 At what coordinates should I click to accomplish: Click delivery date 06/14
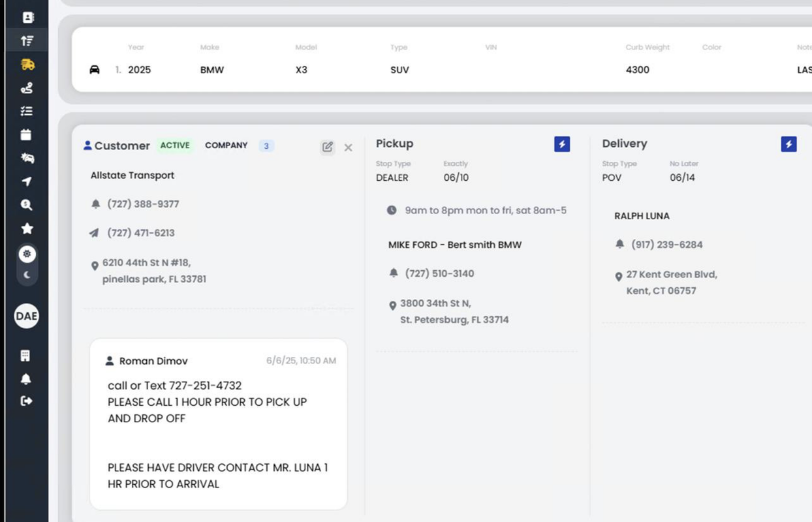[682, 177]
